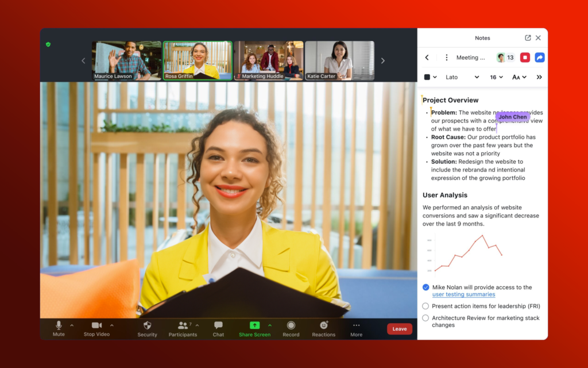Screen dimensions: 588x368
Task: Expand the AA text style dropdown
Action: click(519, 76)
